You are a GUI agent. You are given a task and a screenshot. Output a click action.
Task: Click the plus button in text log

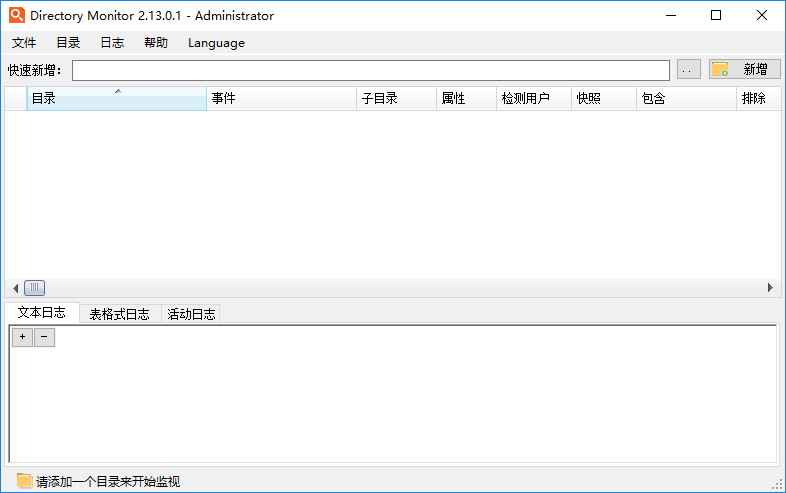[x=22, y=338]
